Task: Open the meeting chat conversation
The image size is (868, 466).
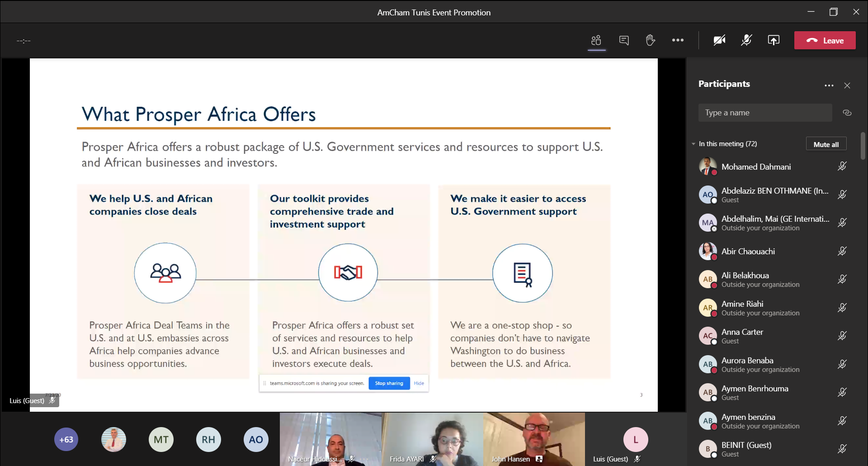Action: click(624, 40)
